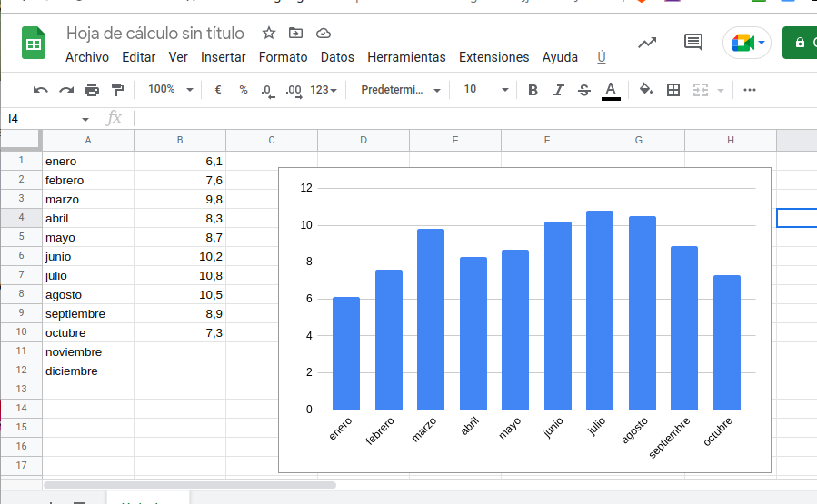Select column B header
Viewport: 817px width, 504px height.
(180, 140)
